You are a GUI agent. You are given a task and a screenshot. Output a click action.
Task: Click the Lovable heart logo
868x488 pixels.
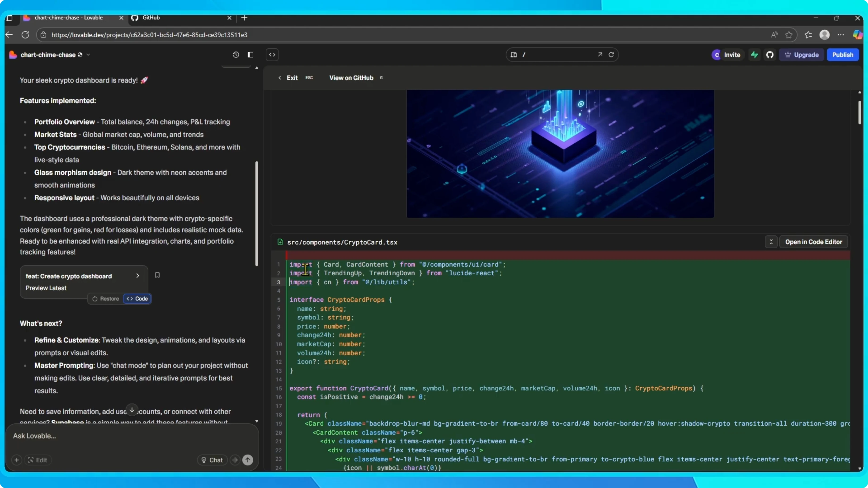point(13,54)
